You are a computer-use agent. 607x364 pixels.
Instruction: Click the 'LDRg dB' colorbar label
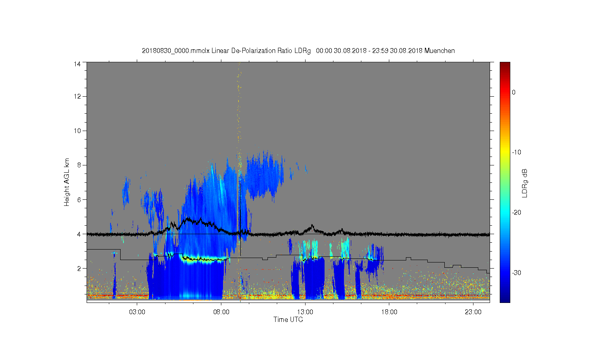[x=525, y=183]
